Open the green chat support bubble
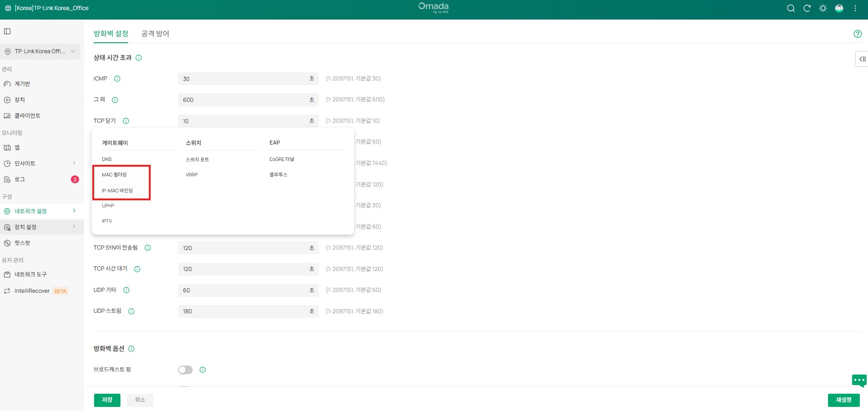Viewport: 868px width, 411px height. coord(859,380)
